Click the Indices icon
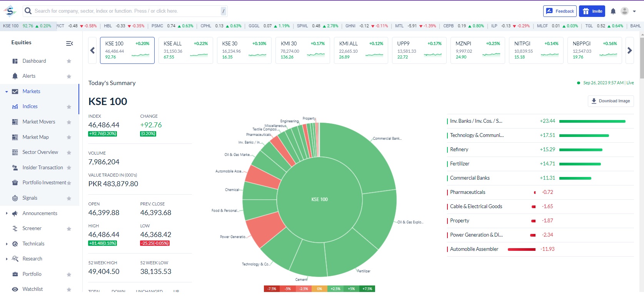This screenshot has width=644, height=297. 15,107
